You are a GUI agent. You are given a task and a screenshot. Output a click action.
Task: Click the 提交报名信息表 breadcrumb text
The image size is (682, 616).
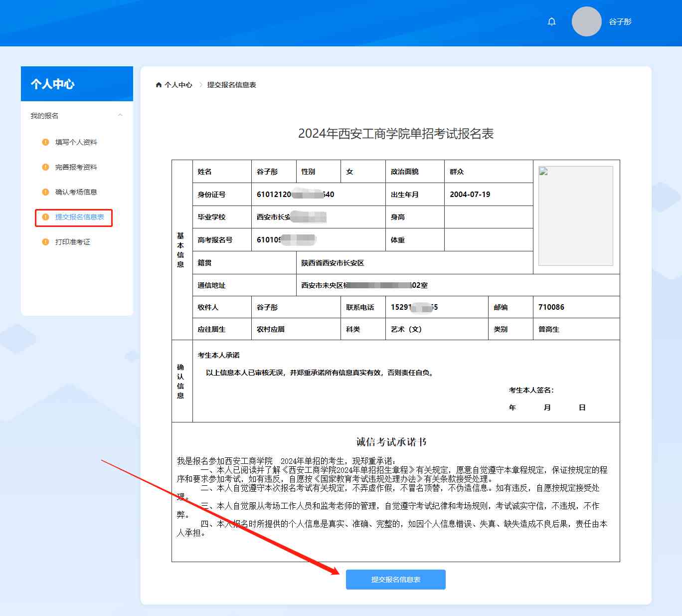(232, 85)
